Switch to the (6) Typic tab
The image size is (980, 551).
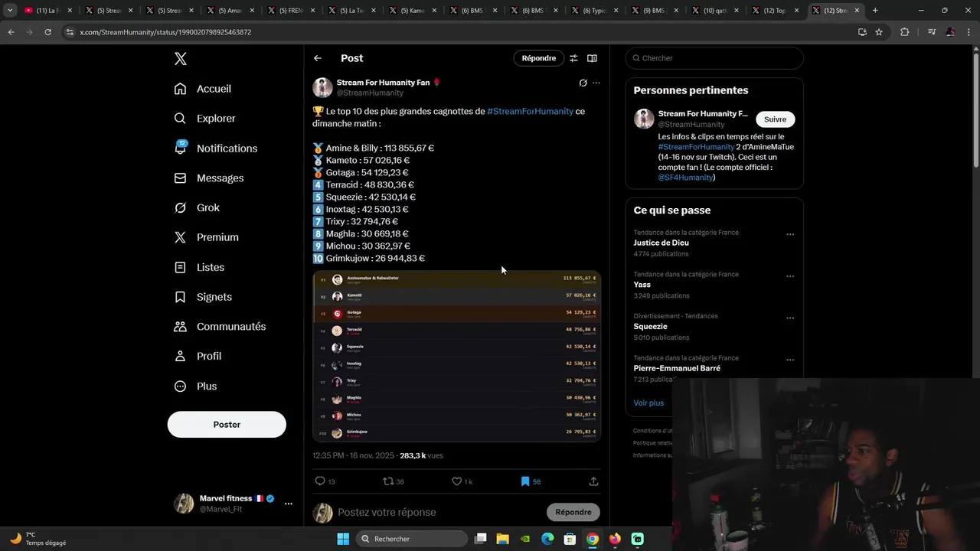595,11
